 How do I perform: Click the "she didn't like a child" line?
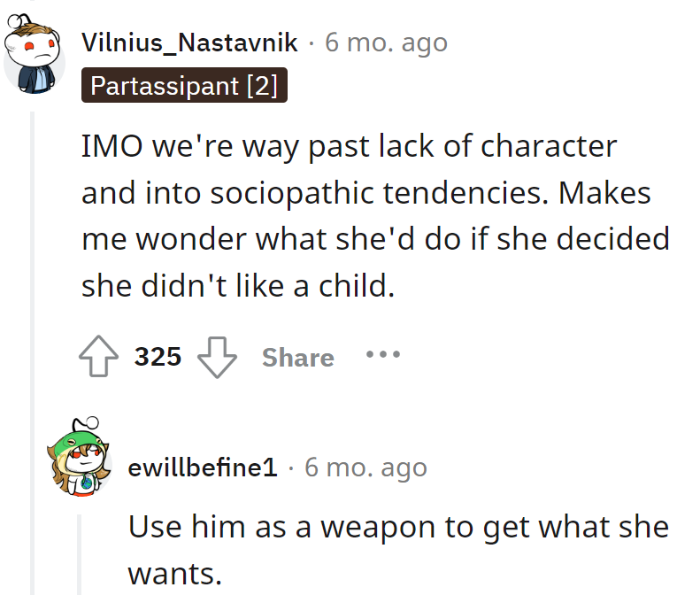coord(237,286)
